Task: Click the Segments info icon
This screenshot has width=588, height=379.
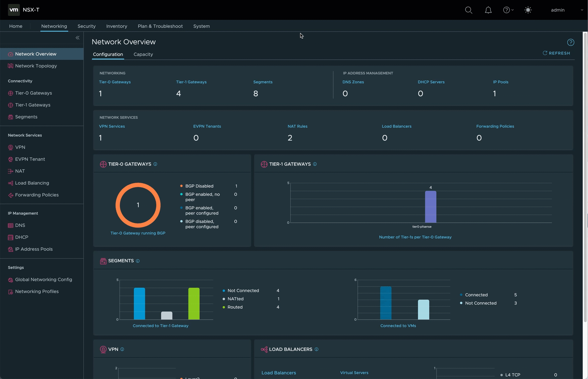Action: tap(138, 261)
